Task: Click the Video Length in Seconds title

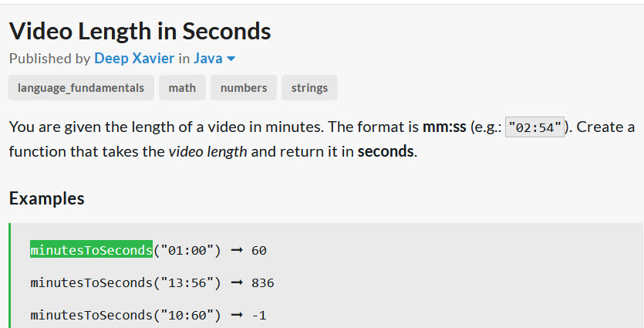Action: click(140, 31)
